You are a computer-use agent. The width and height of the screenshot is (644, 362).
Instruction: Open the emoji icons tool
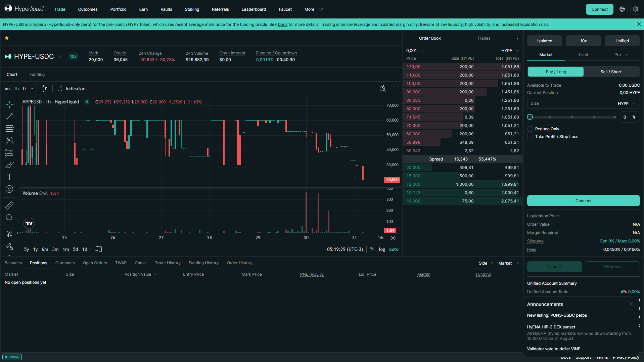[x=9, y=189]
